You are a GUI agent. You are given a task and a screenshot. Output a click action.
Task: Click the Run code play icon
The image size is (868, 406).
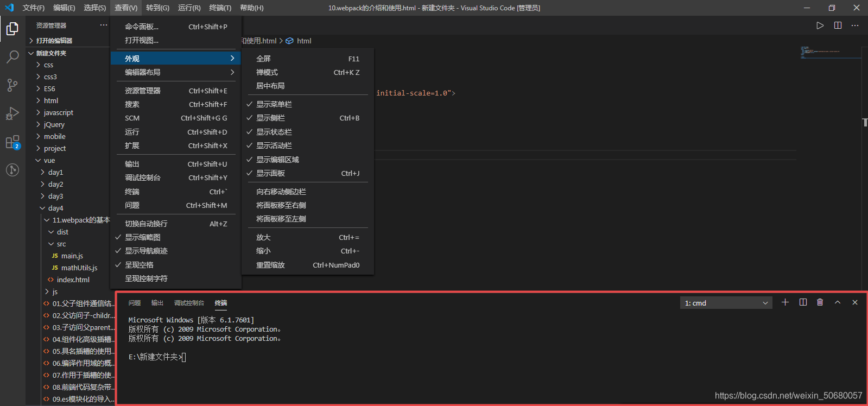[820, 26]
